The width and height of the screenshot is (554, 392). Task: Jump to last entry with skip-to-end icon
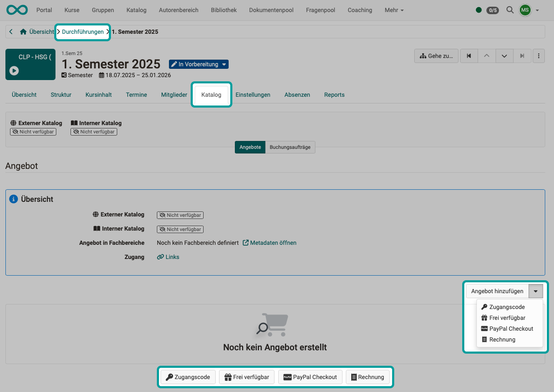point(522,55)
